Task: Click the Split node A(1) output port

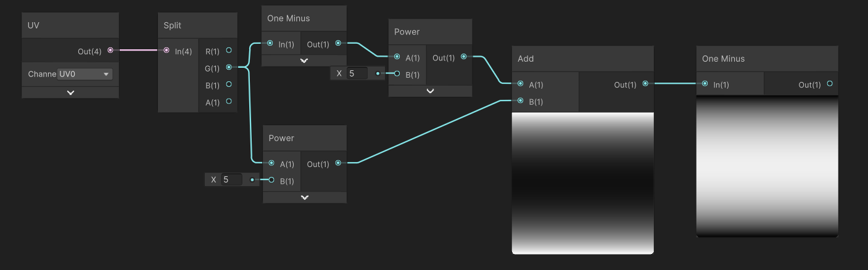Action: 229,102
